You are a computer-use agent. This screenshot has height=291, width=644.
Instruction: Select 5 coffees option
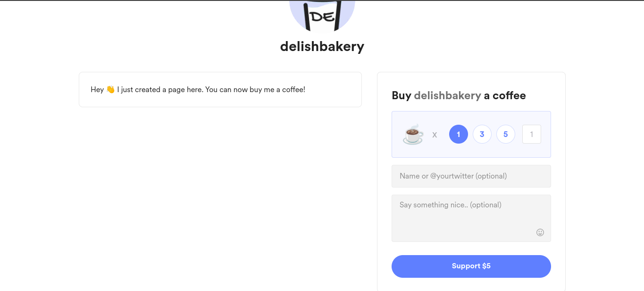pos(506,134)
